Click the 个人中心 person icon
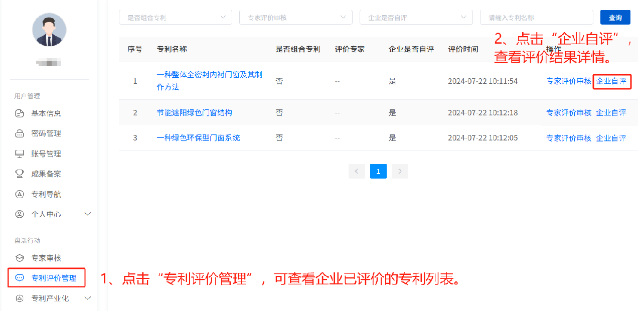This screenshot has height=311, width=644. (20, 214)
